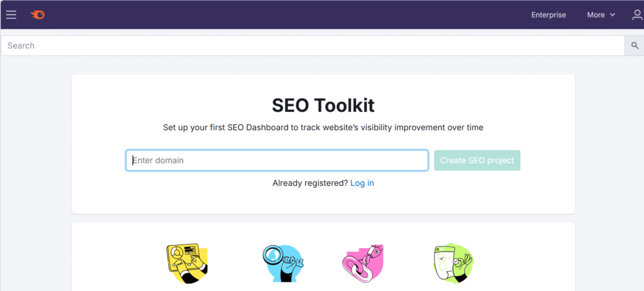Open the Enterprise menu item

pos(548,15)
